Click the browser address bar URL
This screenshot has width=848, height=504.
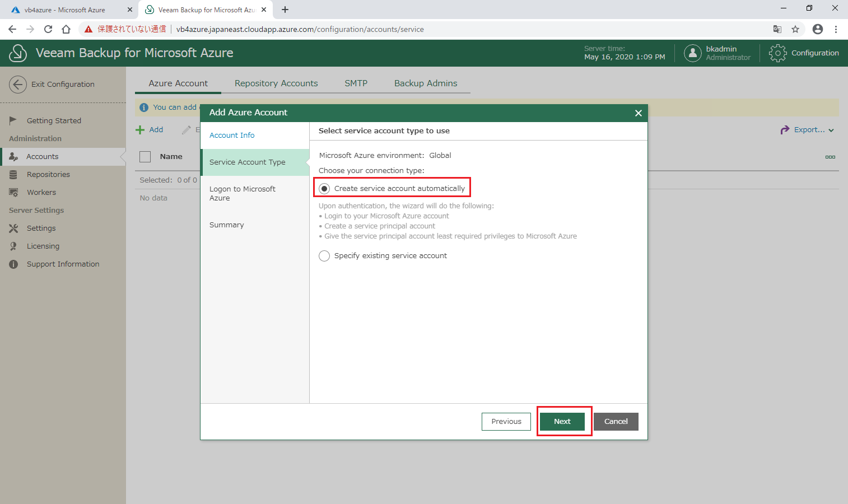point(300,29)
